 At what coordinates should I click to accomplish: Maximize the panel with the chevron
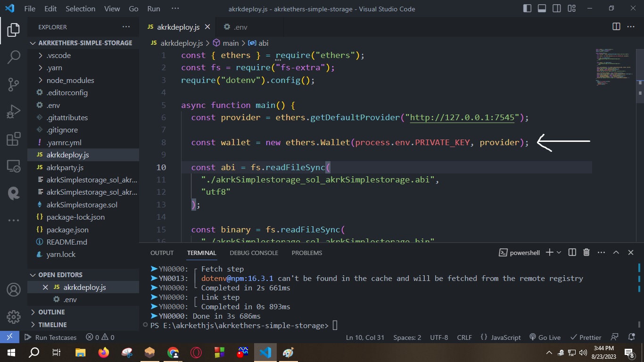pos(616,252)
